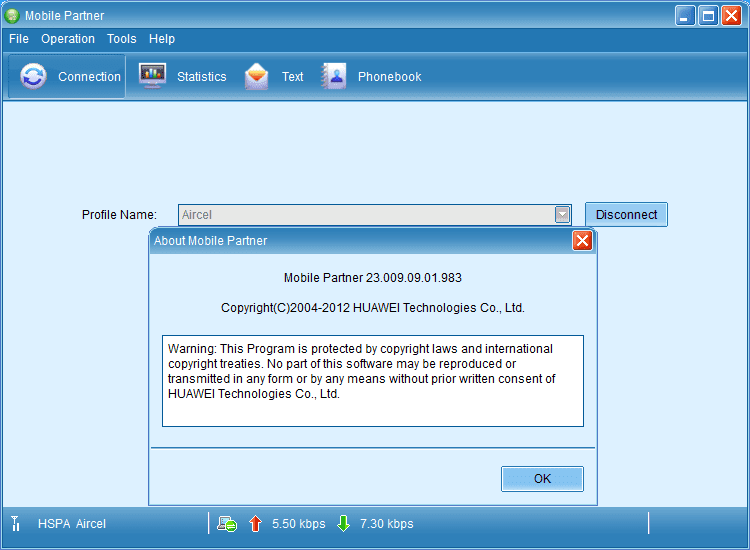The height and width of the screenshot is (550, 750).
Task: Click the HSPA Aircel status text
Action: point(72,524)
